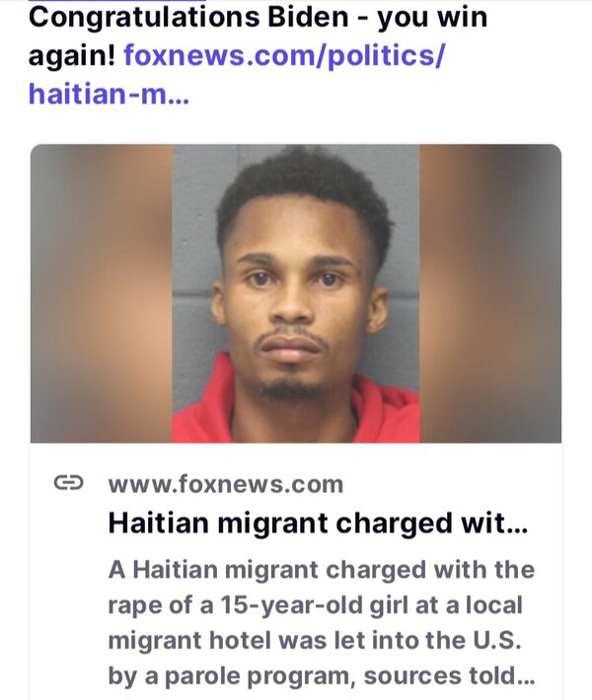Tap the truncated haitian-m... link text
Image resolution: width=592 pixels, height=700 pixels.
[x=109, y=95]
